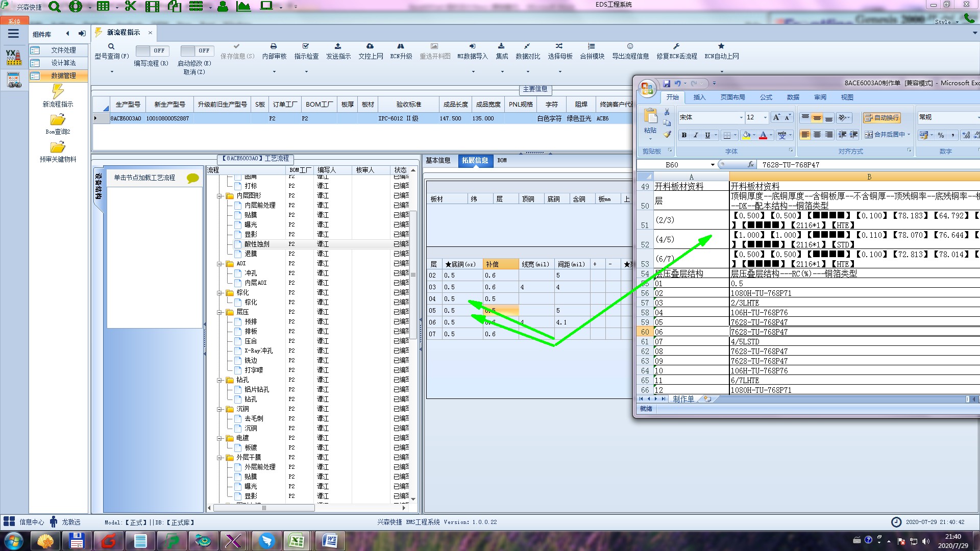This screenshot has height=551, width=980.
Task: Open the 新流程指示 lightning icon in sidebar
Action: (58, 92)
